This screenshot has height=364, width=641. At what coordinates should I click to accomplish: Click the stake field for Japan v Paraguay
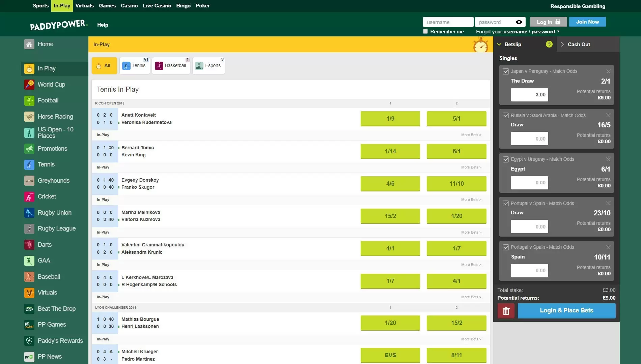529,95
